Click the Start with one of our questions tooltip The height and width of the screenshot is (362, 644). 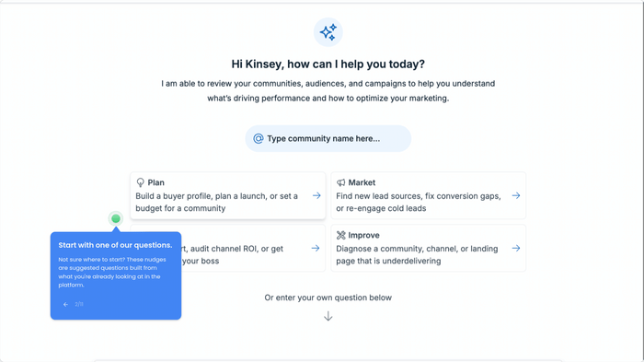click(x=116, y=275)
